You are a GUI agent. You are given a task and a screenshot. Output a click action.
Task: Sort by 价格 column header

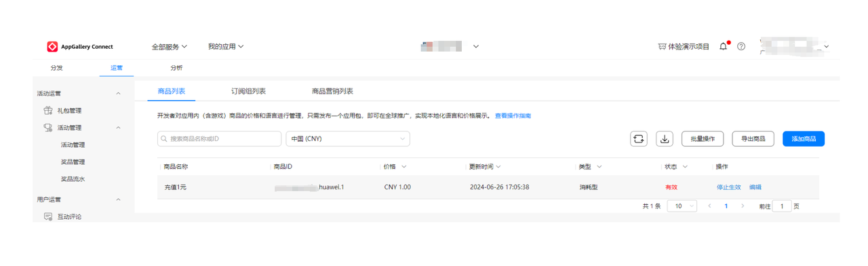395,166
